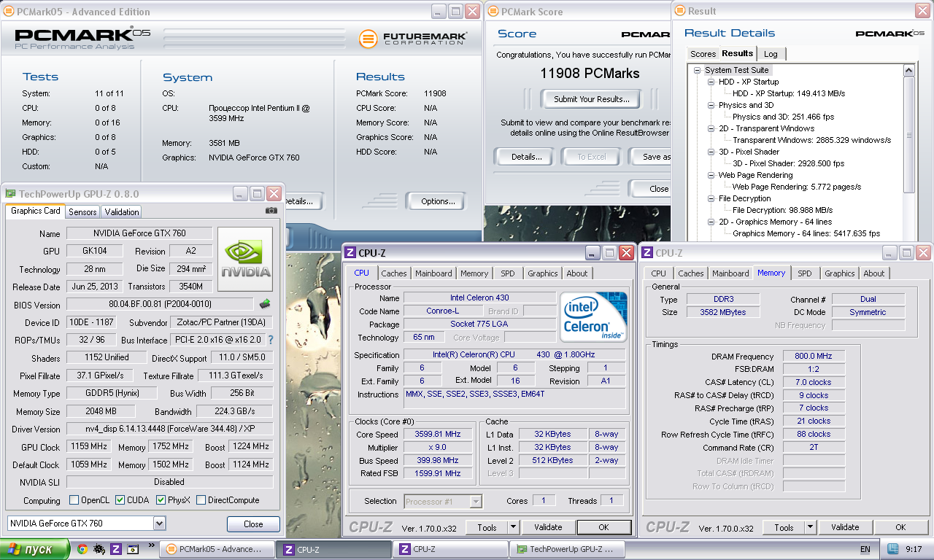Click scroll up arrow in Result tree

click(908, 71)
